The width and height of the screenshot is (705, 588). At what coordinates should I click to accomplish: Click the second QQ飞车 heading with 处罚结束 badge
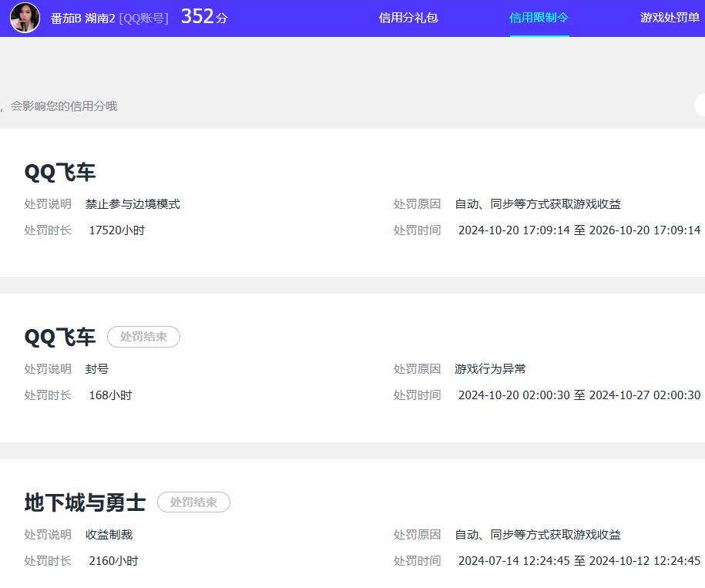[60, 338]
